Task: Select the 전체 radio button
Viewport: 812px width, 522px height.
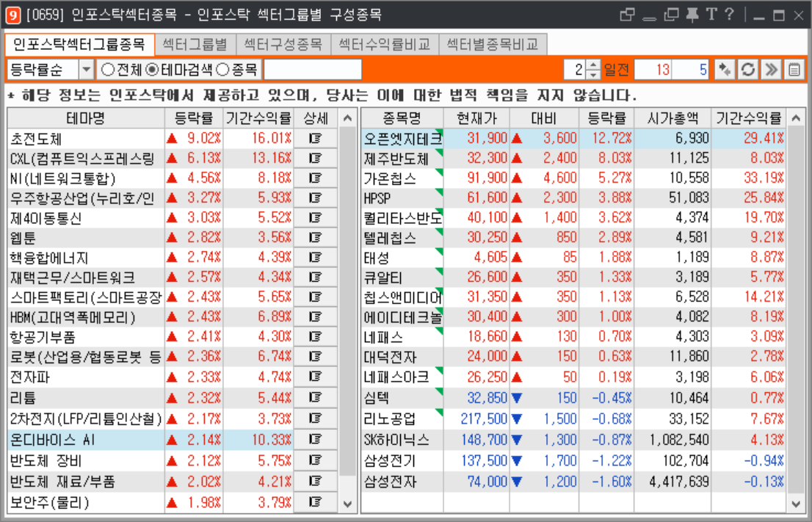Action: (107, 70)
